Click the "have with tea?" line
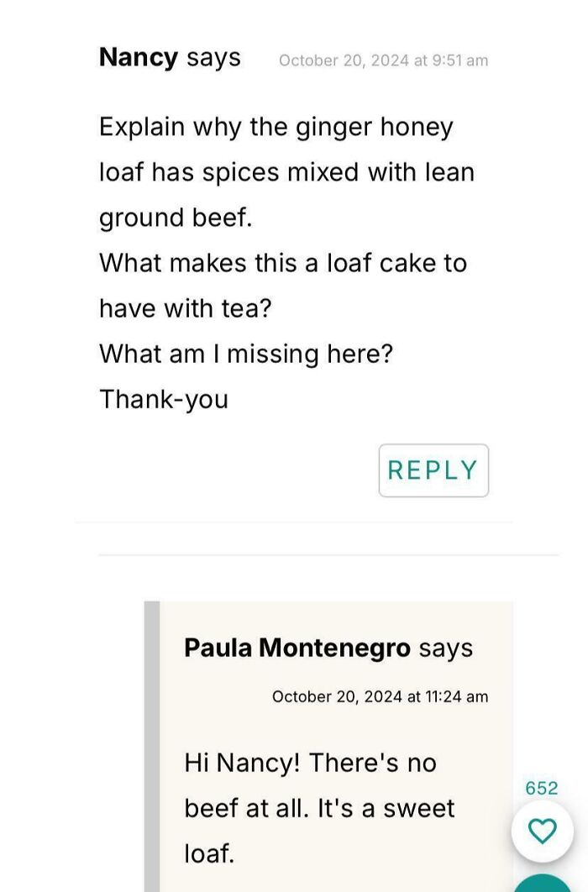The height and width of the screenshot is (892, 588). (186, 308)
